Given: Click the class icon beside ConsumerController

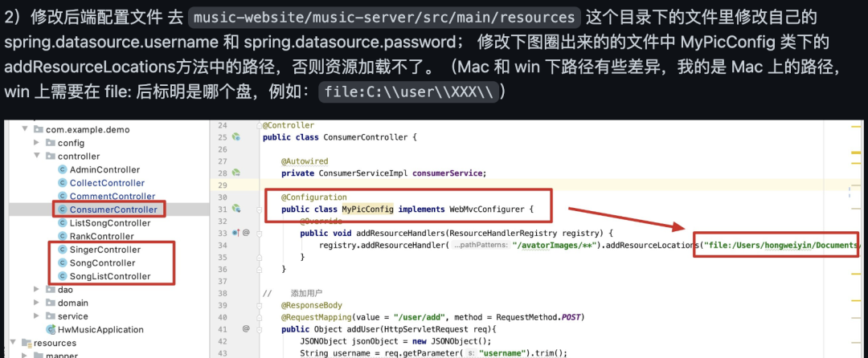Looking at the screenshot, I should [x=63, y=210].
